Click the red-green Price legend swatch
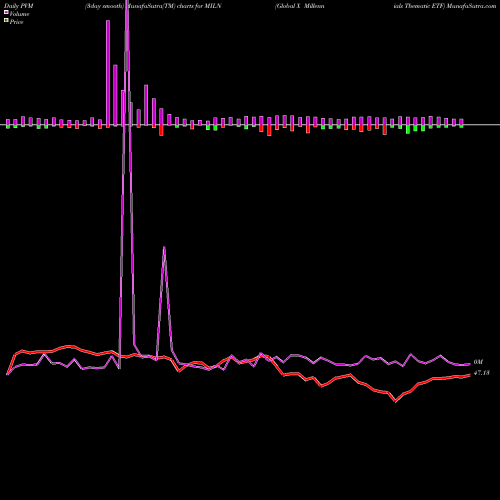500x500 pixels. point(6,21)
